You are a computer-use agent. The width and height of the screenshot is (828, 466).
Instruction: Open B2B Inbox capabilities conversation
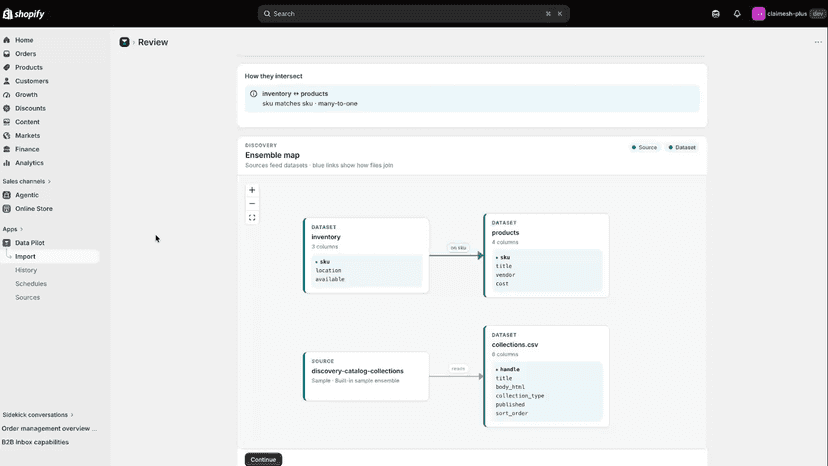click(x=35, y=442)
